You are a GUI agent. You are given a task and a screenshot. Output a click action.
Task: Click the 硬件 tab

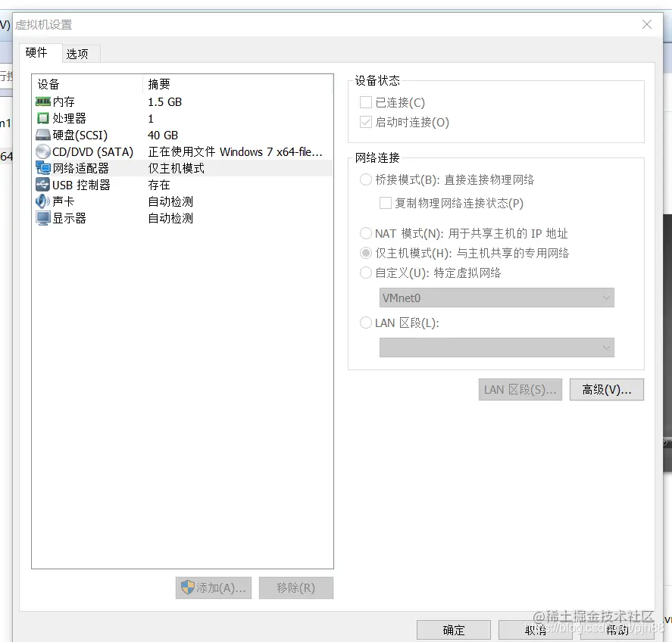tap(39, 53)
